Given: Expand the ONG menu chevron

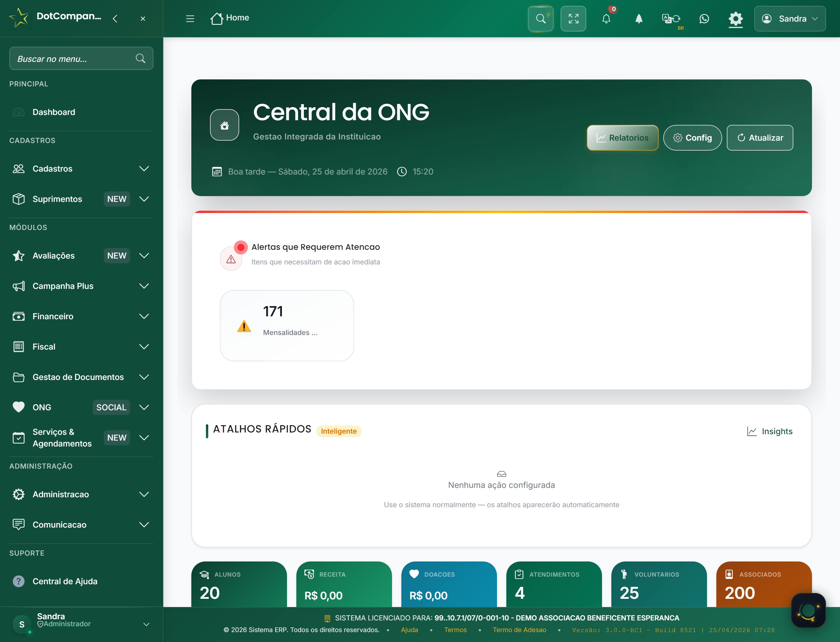Looking at the screenshot, I should click(x=144, y=407).
